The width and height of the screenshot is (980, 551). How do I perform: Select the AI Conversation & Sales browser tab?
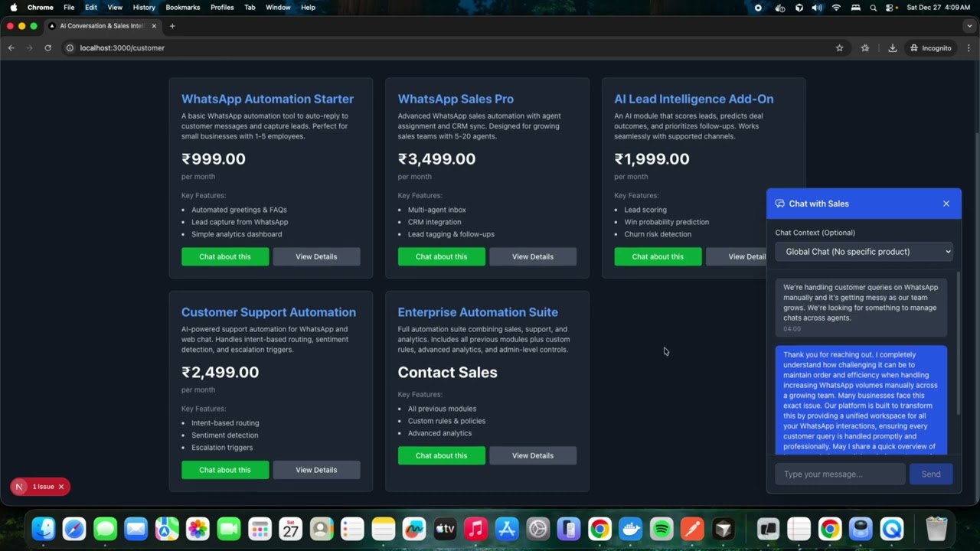(x=102, y=26)
